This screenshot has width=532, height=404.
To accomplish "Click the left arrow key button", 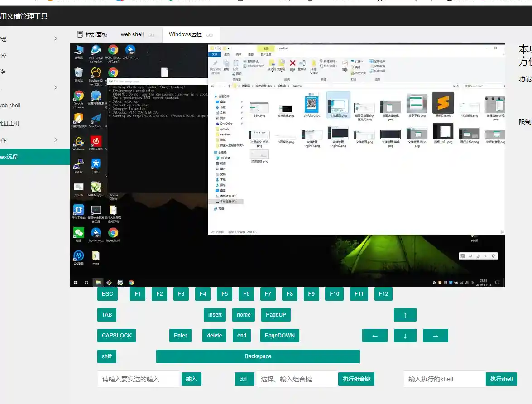I will (x=375, y=336).
